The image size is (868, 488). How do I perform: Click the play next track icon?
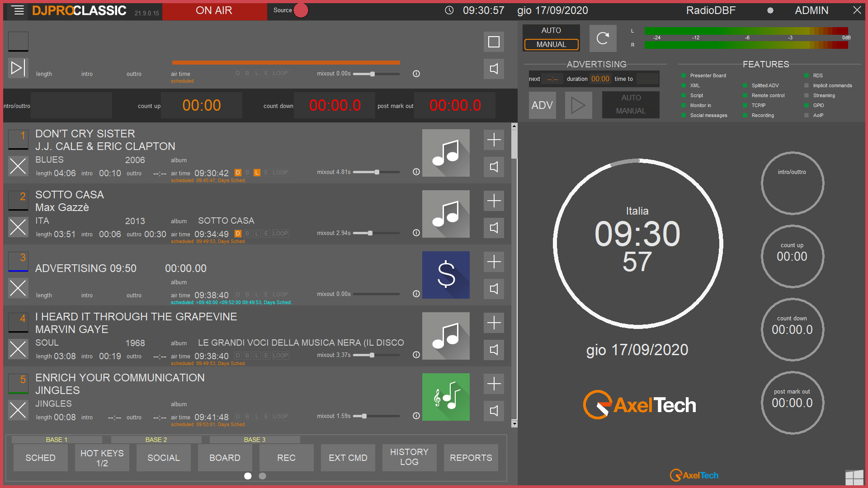click(18, 68)
